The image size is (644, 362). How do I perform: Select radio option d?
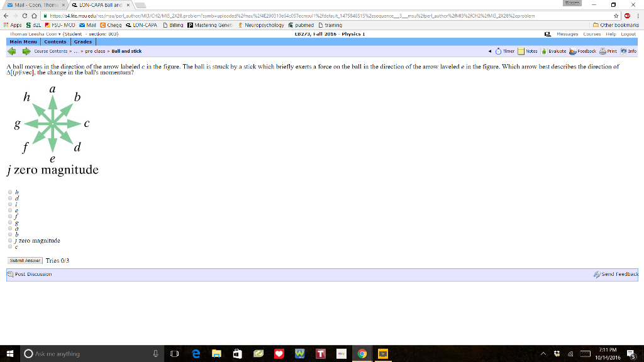coord(10,198)
